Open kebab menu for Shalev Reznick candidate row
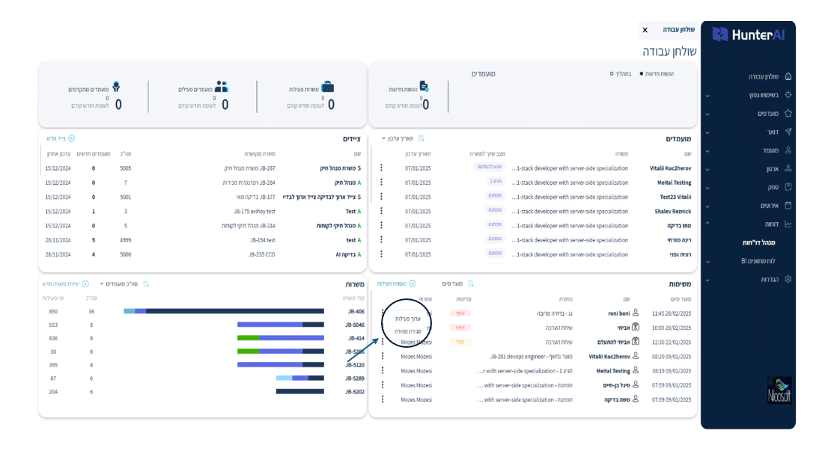This screenshot has height=454, width=832. [382, 211]
